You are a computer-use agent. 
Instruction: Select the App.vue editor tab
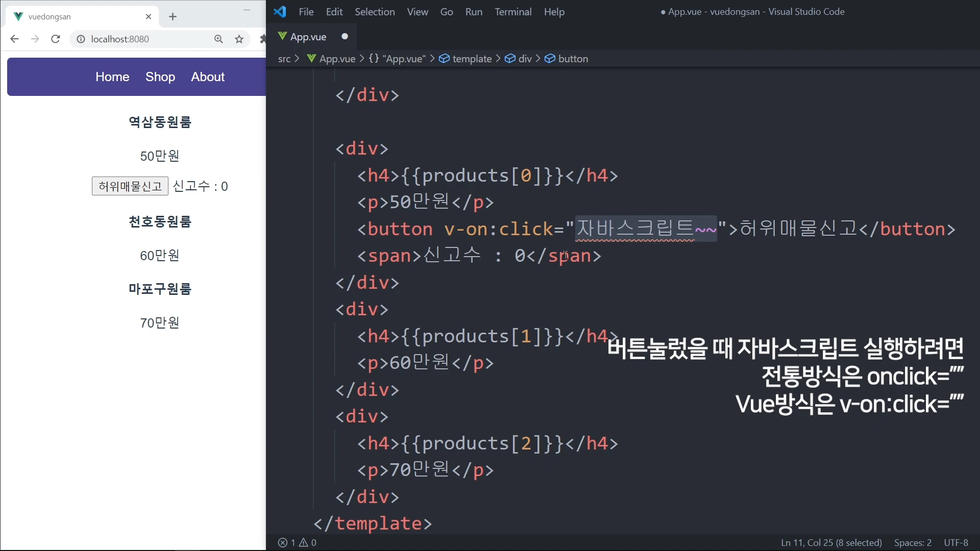[x=308, y=37]
